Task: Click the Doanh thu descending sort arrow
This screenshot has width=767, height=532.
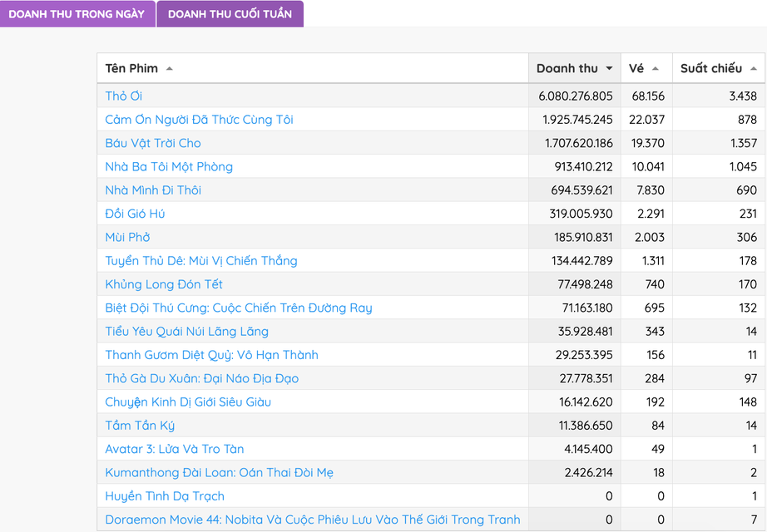Action: point(609,69)
